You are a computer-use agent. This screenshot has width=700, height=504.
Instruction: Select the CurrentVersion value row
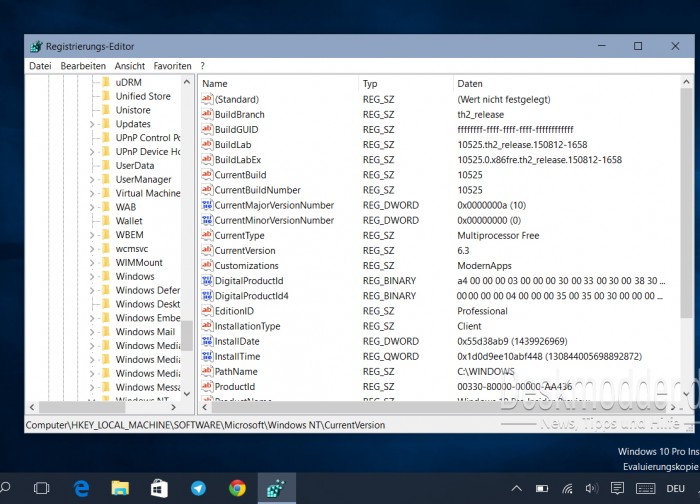440,250
